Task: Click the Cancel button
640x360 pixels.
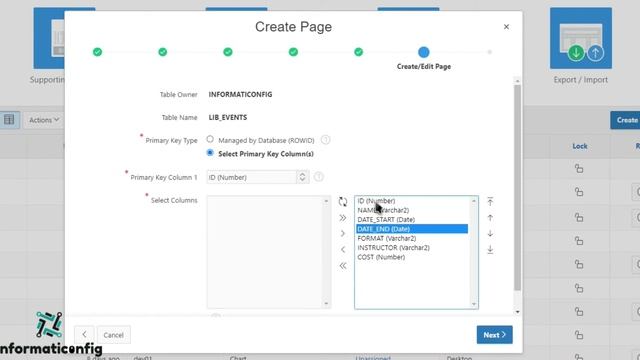Action: 113,335
